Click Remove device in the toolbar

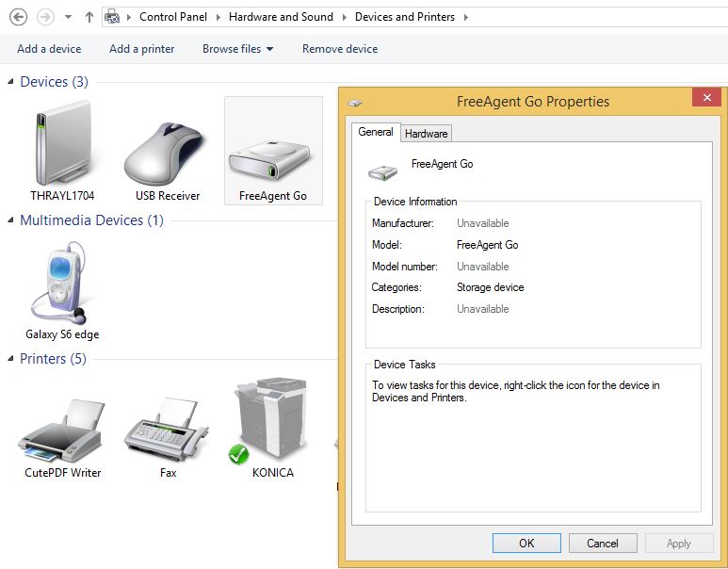pos(340,49)
